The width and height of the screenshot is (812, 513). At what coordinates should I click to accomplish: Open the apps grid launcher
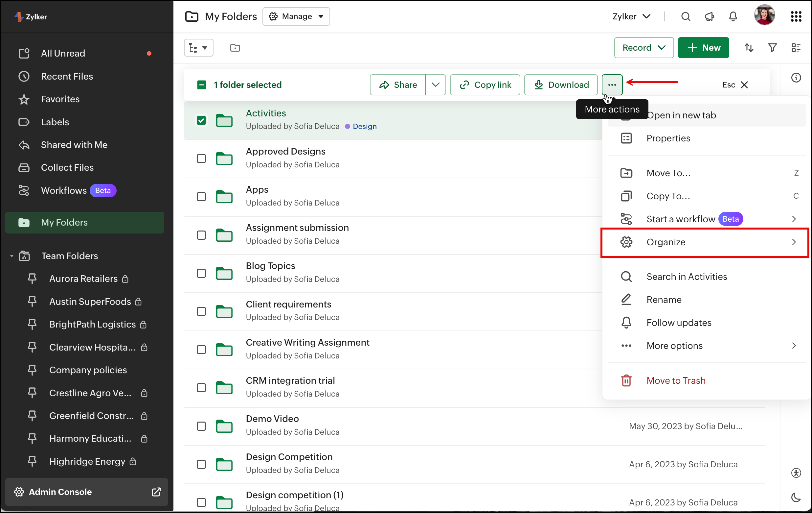(x=796, y=16)
